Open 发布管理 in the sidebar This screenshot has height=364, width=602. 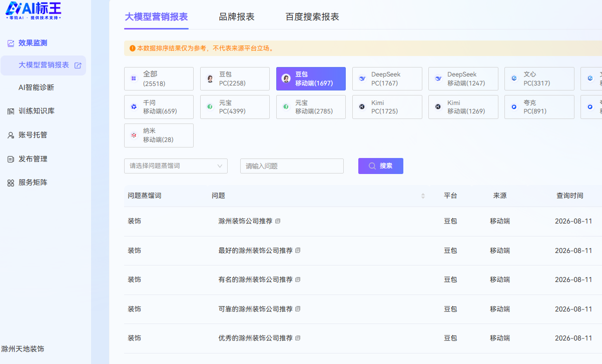pyautogui.click(x=33, y=159)
